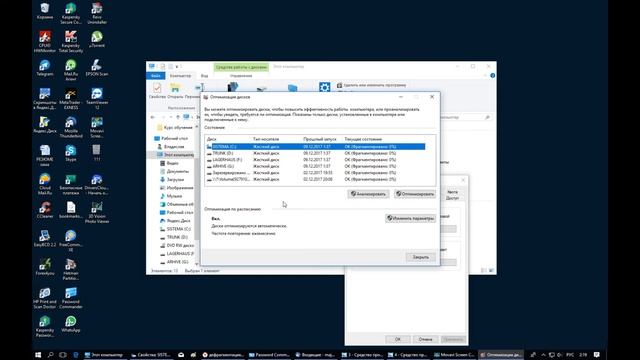Open FreeCommander XE desktop shortcut
Image resolution: width=640 pixels, height=360 pixels.
coord(71,241)
